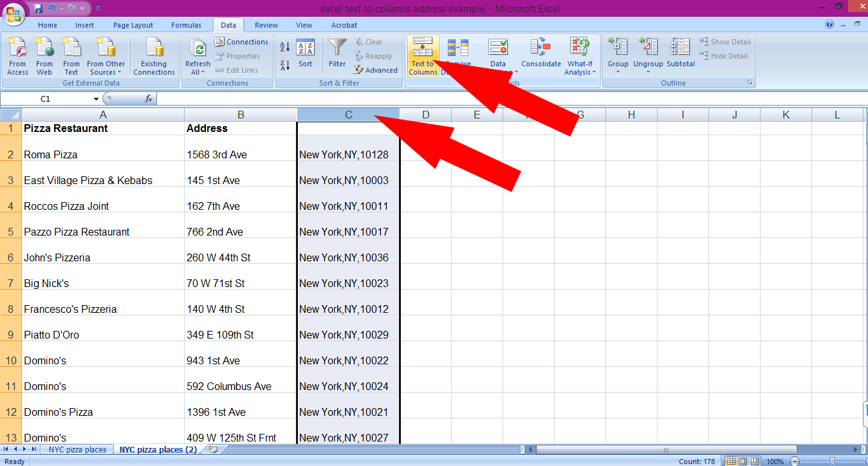This screenshot has width=868, height=466.
Task: Switch to the Insert tab
Action: pos(85,25)
